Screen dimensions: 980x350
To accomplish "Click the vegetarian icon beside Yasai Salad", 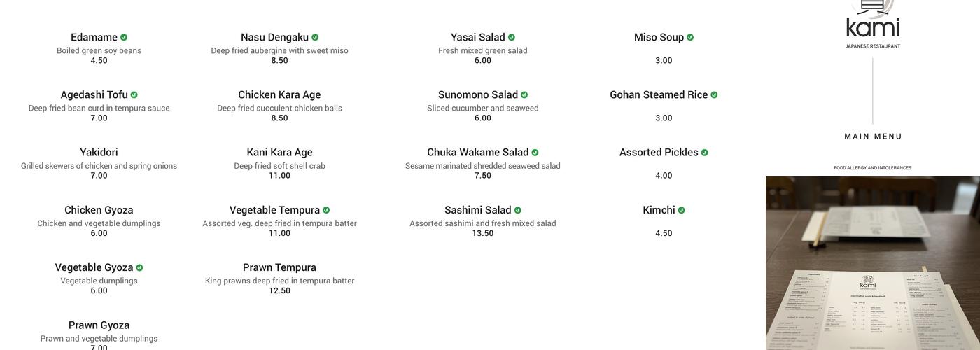I will click(x=512, y=38).
